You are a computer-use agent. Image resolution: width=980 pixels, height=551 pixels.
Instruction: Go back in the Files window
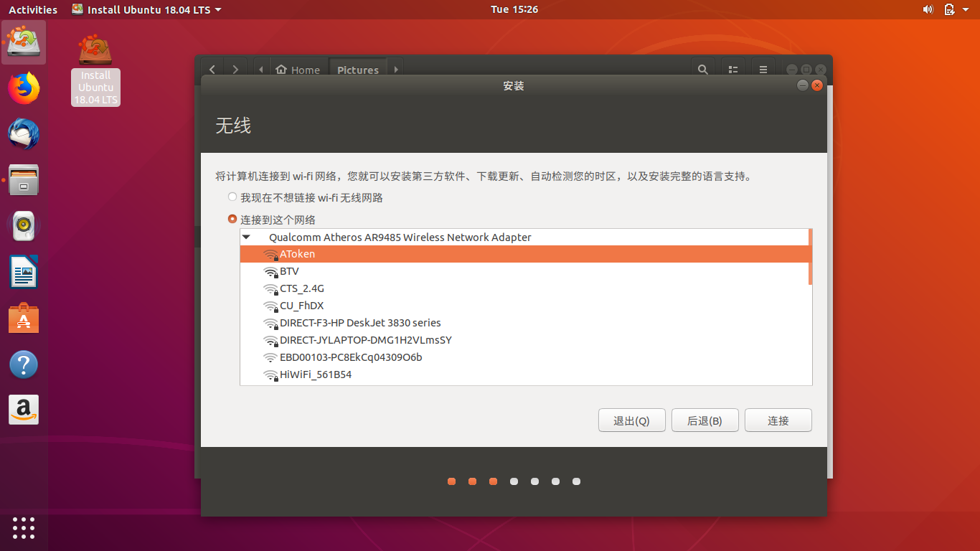tap(212, 70)
